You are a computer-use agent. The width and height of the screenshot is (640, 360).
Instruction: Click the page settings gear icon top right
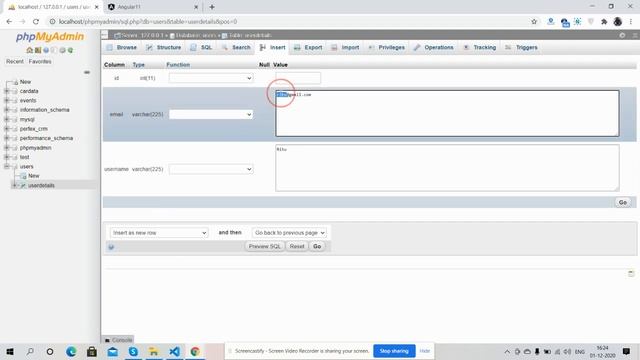click(x=622, y=36)
